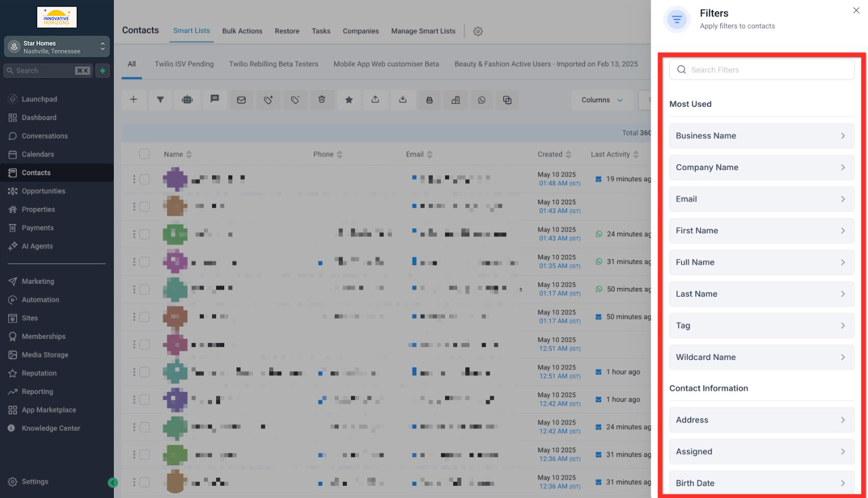Expand the Email filter
This screenshot has height=498, width=868.
(762, 199)
